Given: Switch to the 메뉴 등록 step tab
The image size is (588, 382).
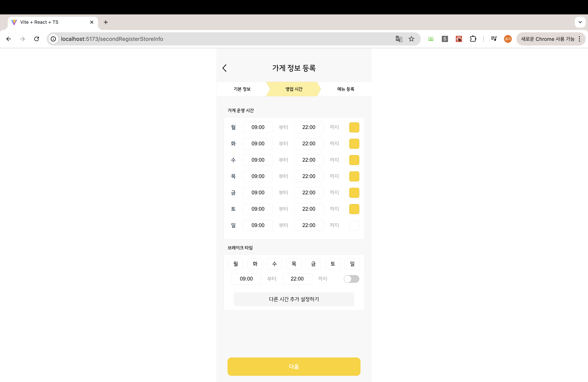Looking at the screenshot, I should [x=346, y=89].
